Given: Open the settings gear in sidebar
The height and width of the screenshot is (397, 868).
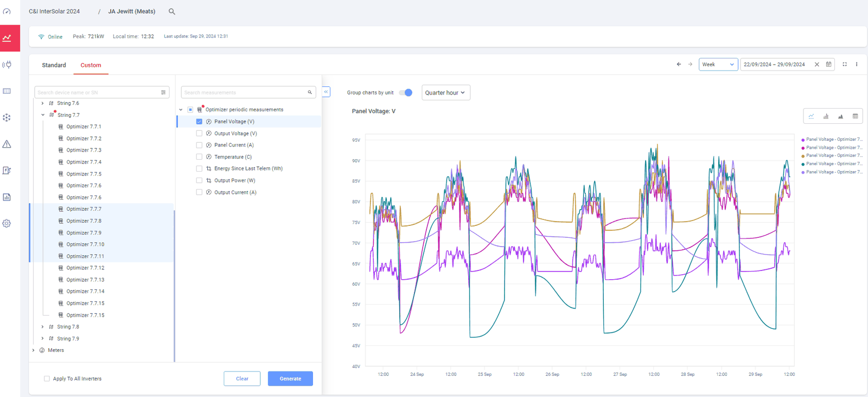Looking at the screenshot, I should pos(7,223).
